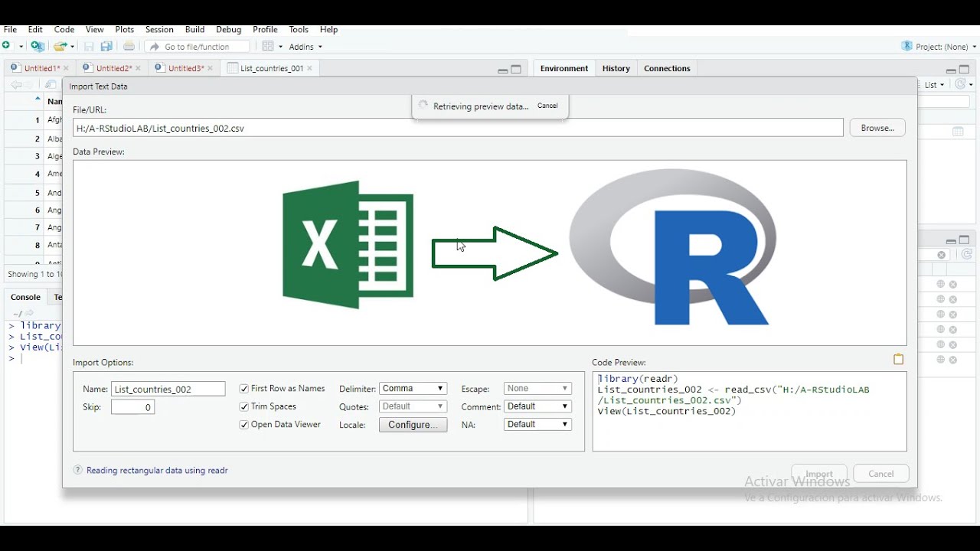This screenshot has height=551, width=980.
Task: Click the Save document floppy icon
Action: pyautogui.click(x=89, y=47)
